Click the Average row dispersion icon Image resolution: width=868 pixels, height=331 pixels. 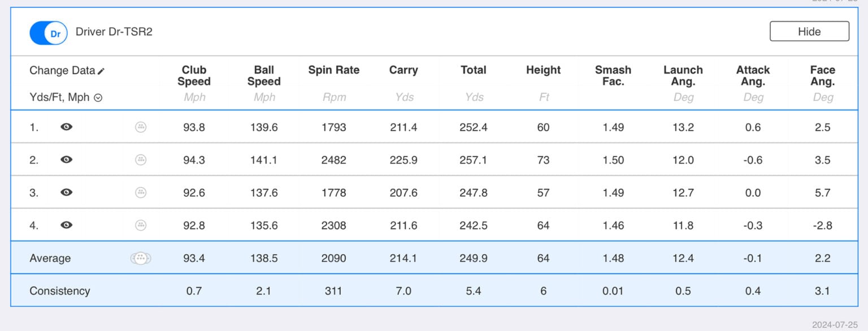coord(141,259)
